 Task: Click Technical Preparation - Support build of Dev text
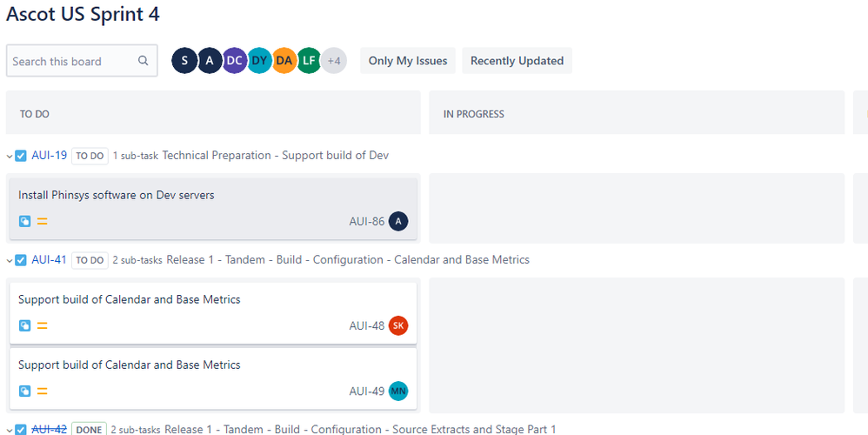(x=275, y=156)
